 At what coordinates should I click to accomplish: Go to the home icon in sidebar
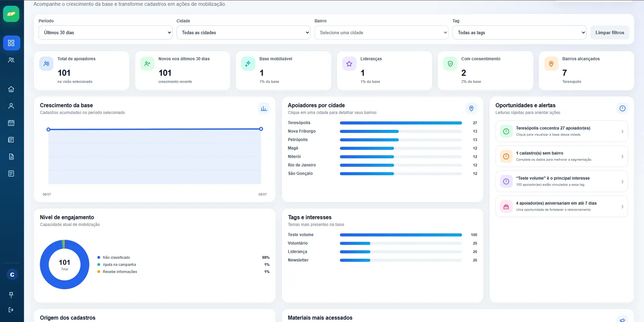pos(11,89)
